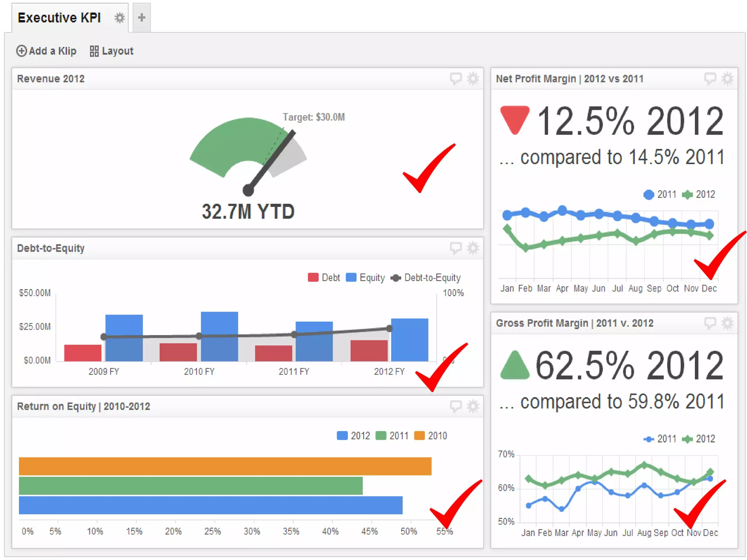This screenshot has height=560, width=747.
Task: Click comment bubble on Return on Equity klip
Action: tap(456, 406)
